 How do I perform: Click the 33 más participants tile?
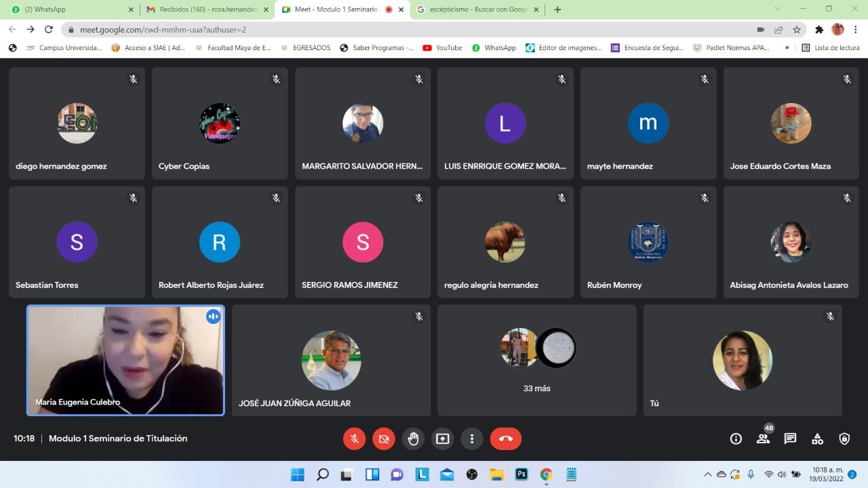(537, 360)
